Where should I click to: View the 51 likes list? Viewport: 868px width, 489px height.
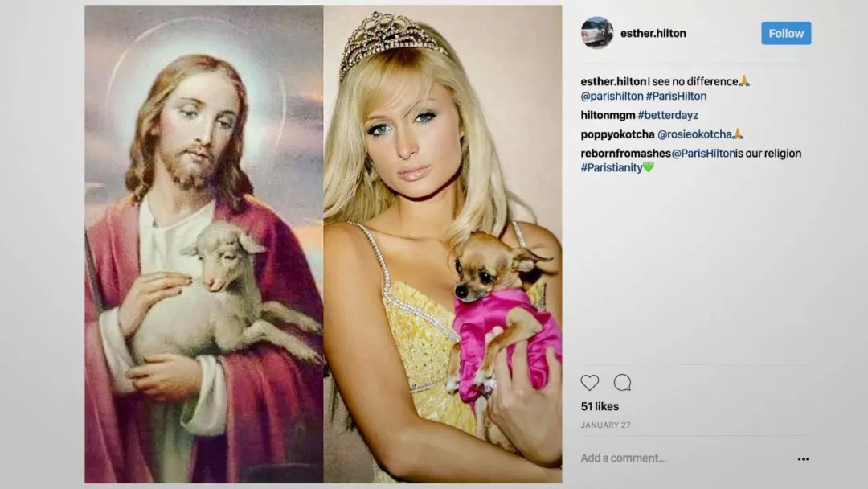click(600, 407)
